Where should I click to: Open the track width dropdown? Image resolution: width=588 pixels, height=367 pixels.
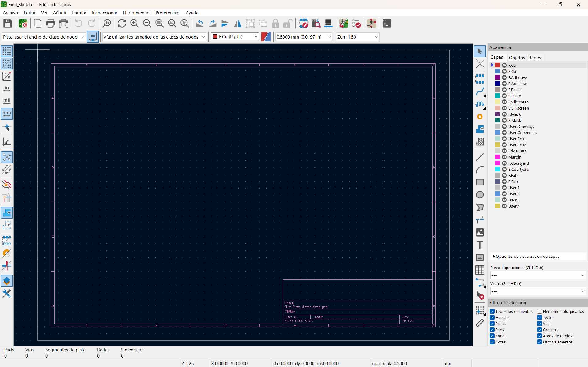pyautogui.click(x=83, y=37)
